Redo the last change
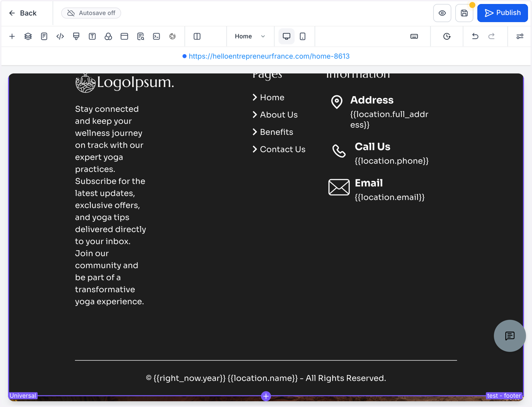Screen dimensions: 532x407 pos(492,36)
